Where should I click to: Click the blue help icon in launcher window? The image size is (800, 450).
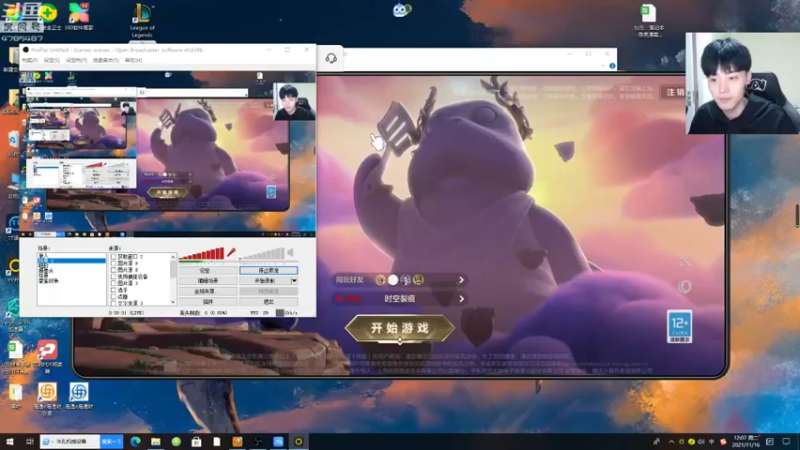pos(612,66)
